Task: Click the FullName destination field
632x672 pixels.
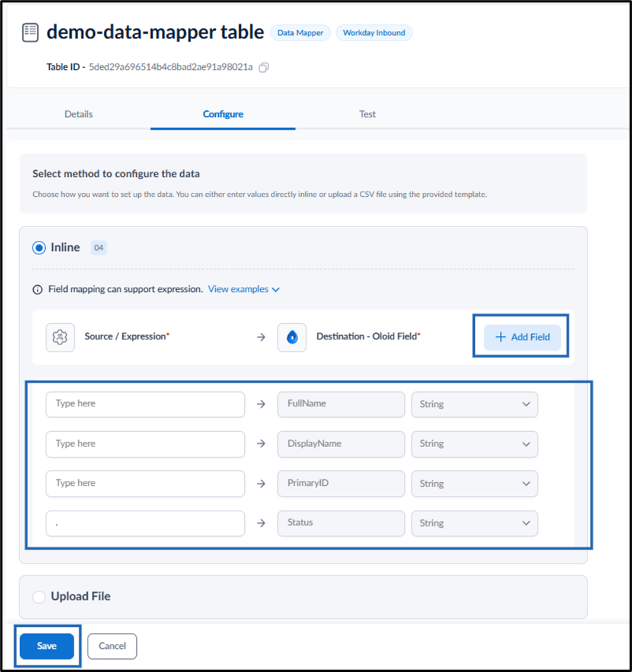Action: tap(341, 404)
